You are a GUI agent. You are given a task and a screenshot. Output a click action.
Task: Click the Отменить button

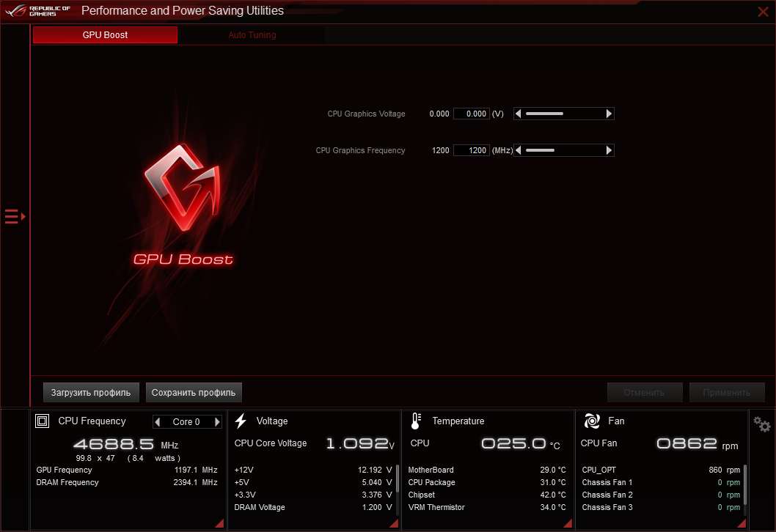click(645, 393)
